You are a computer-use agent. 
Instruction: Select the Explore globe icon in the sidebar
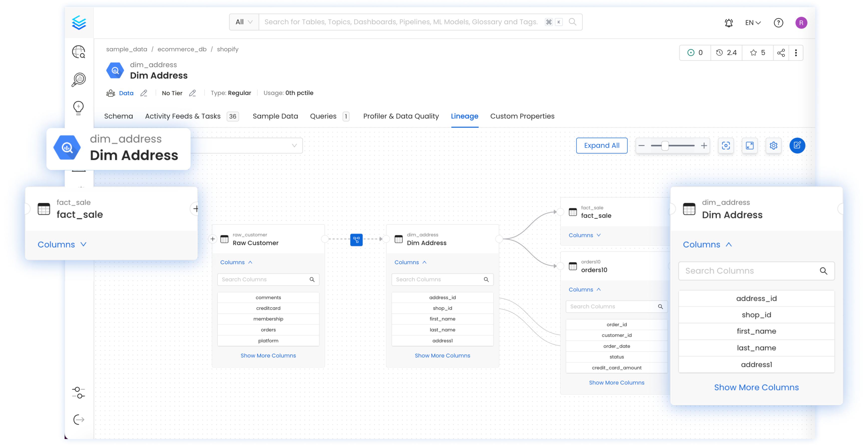point(78,52)
